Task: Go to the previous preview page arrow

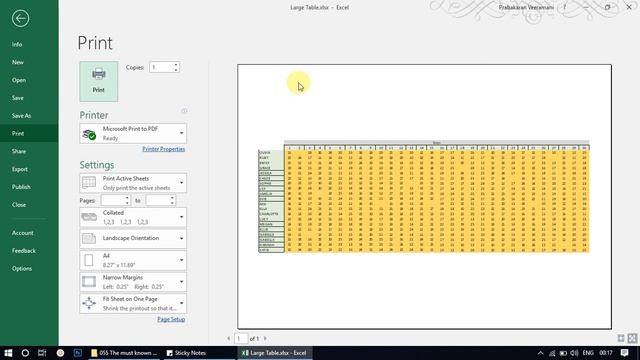Action: click(x=229, y=338)
